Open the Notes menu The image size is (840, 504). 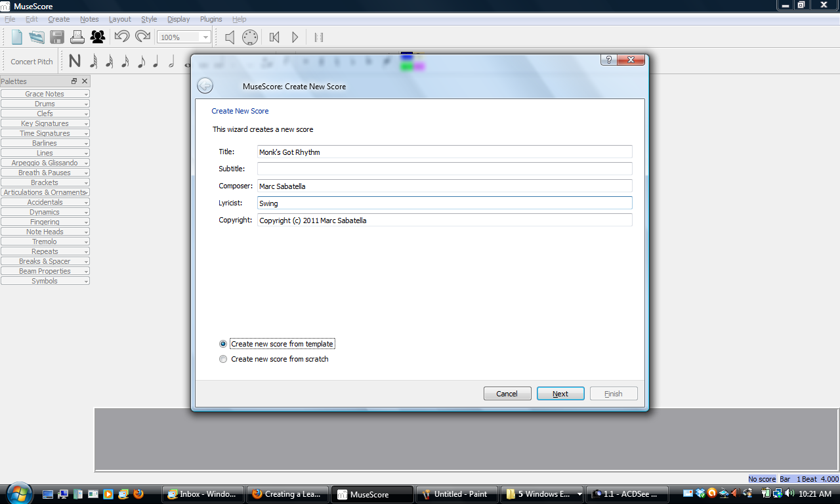[x=89, y=19]
